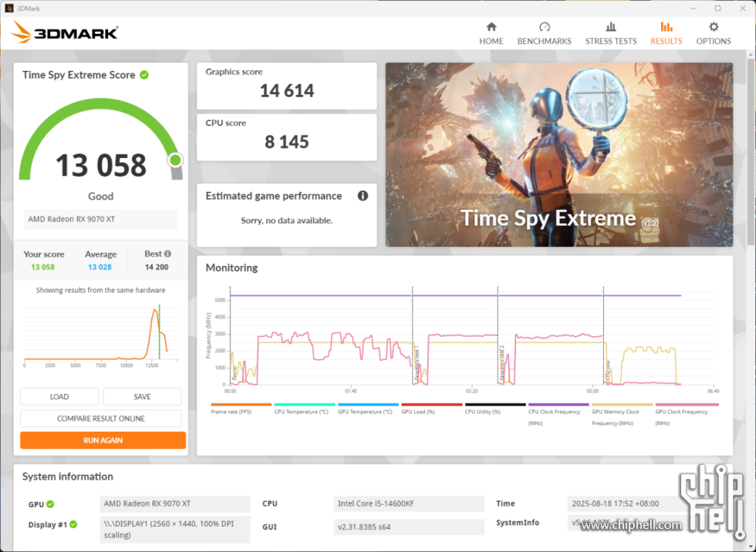
Task: Click the green validity check beside Time Spy Extreme Score
Action: (x=144, y=75)
